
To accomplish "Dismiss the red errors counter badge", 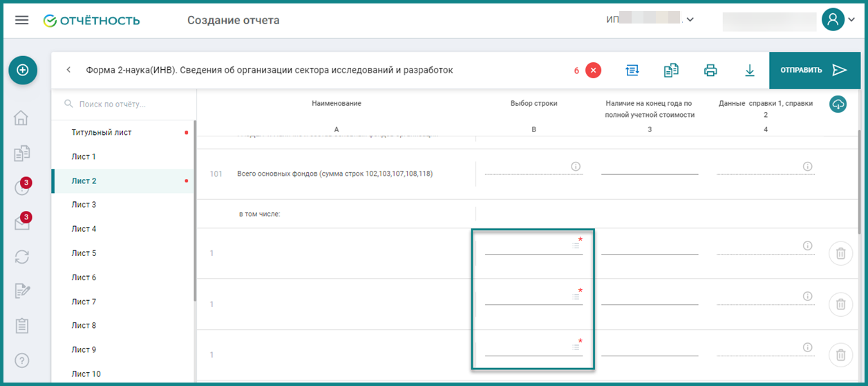I will (x=594, y=70).
